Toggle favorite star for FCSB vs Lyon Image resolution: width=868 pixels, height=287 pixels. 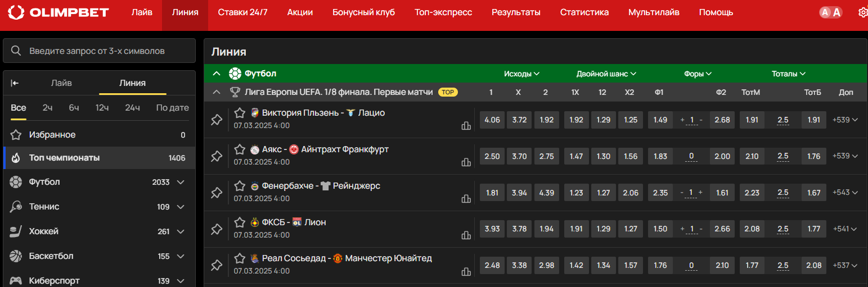tap(240, 222)
